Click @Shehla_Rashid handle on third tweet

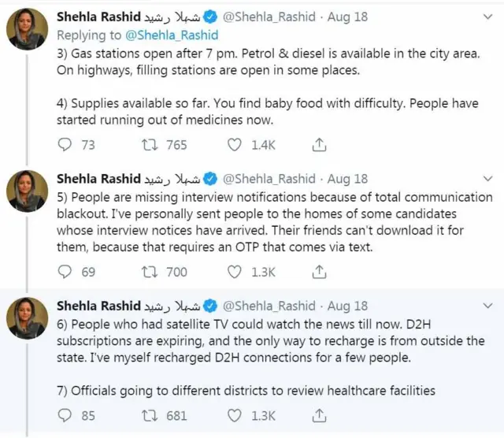(272, 306)
